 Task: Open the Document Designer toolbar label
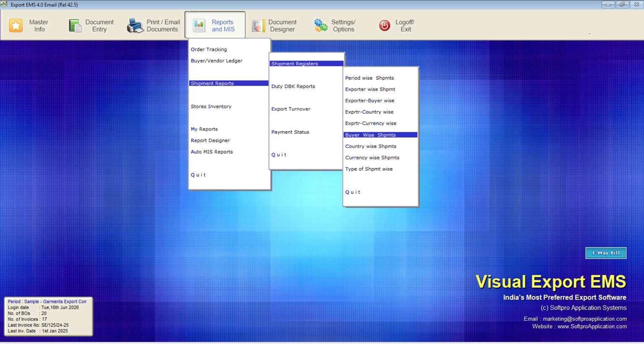click(x=283, y=26)
